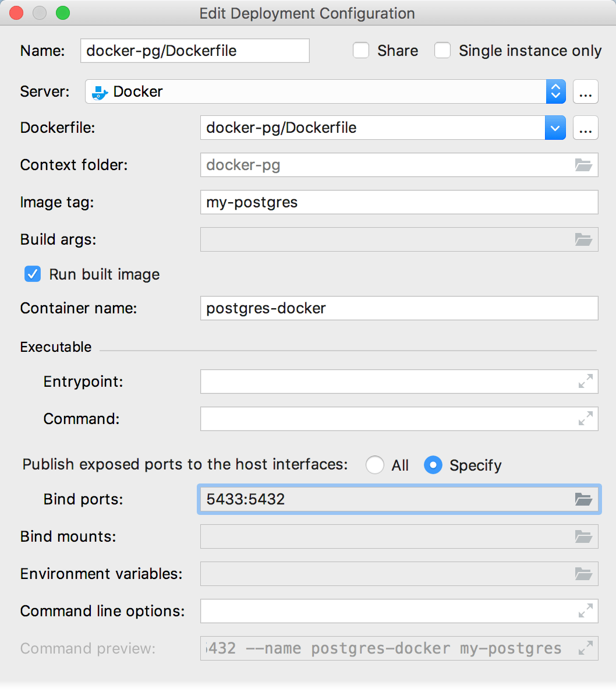This screenshot has height=692, width=616.
Task: Open folder browser for Context folder
Action: [583, 165]
